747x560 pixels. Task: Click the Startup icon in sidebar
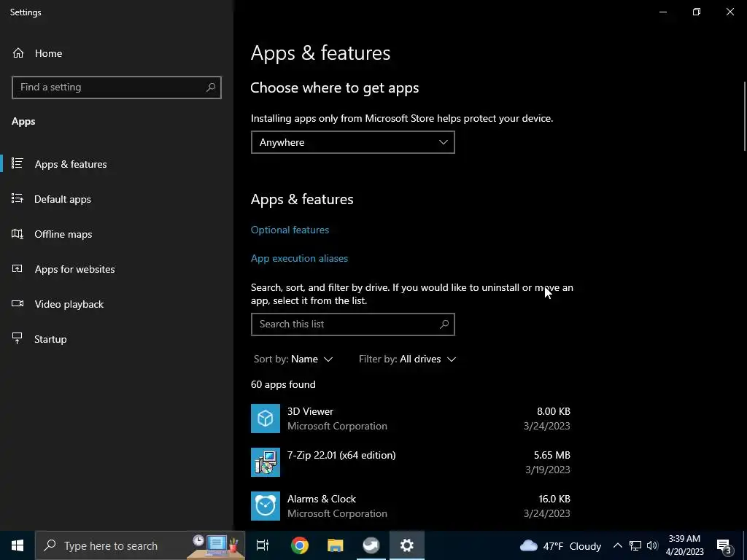click(18, 338)
